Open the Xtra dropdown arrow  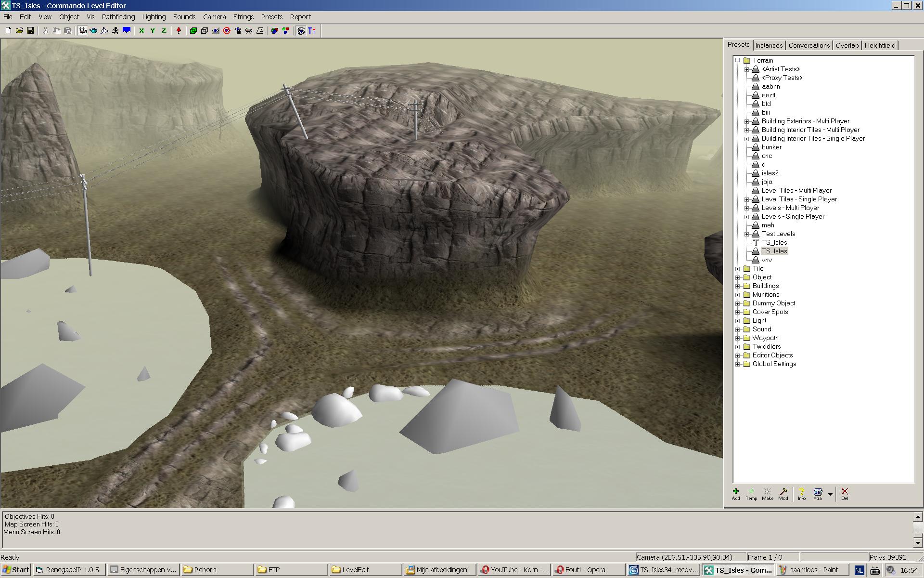830,494
